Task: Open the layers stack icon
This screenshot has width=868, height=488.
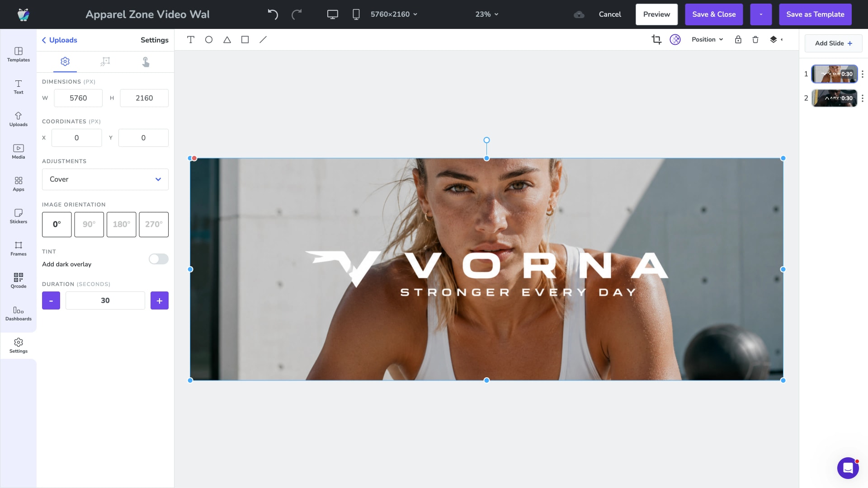Action: tap(774, 40)
